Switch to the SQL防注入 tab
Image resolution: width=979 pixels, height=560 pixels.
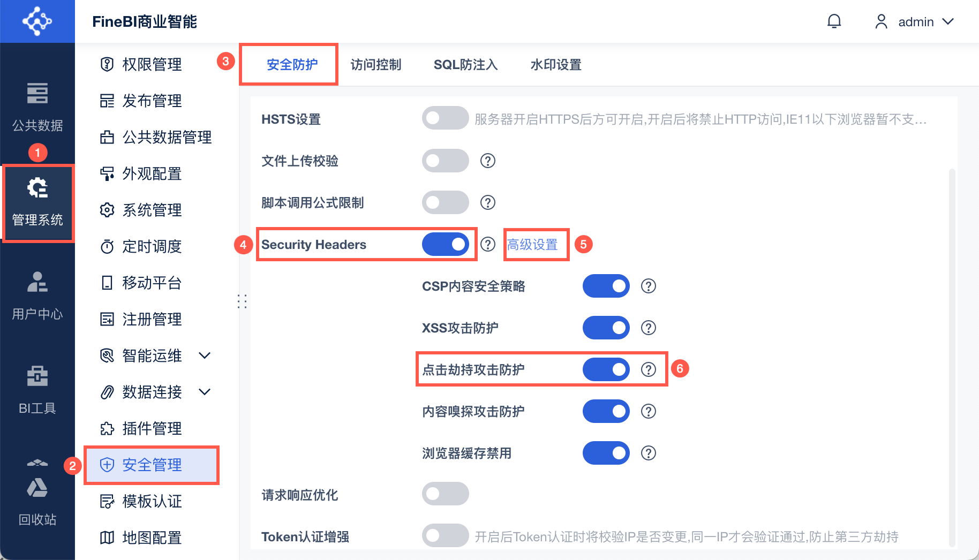click(465, 65)
